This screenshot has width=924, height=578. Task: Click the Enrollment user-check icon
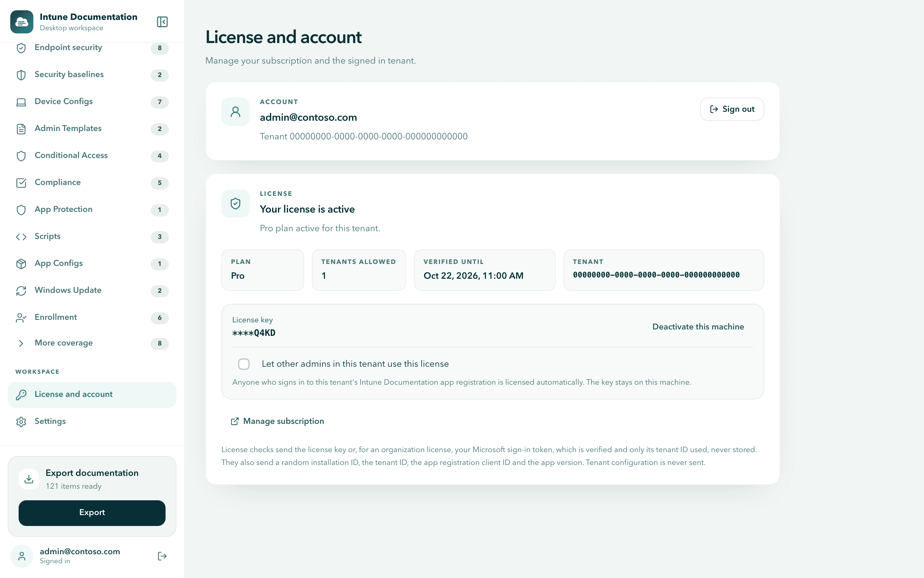pyautogui.click(x=21, y=318)
